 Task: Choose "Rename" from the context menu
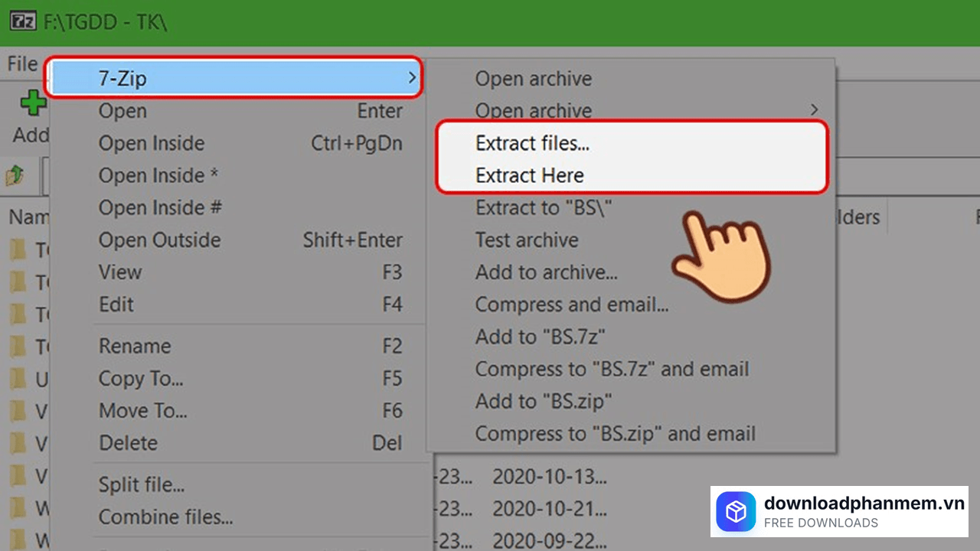click(135, 346)
